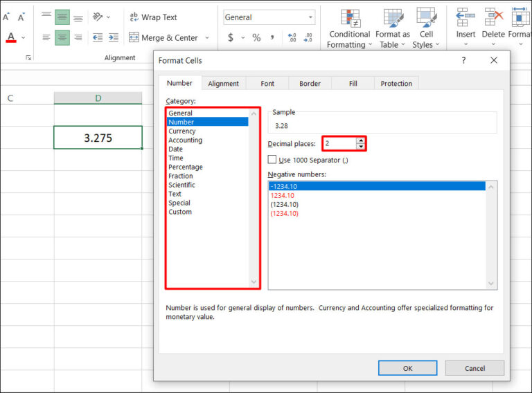The width and height of the screenshot is (532, 393).
Task: Expand the font color dropdown arrow
Action: click(24, 37)
